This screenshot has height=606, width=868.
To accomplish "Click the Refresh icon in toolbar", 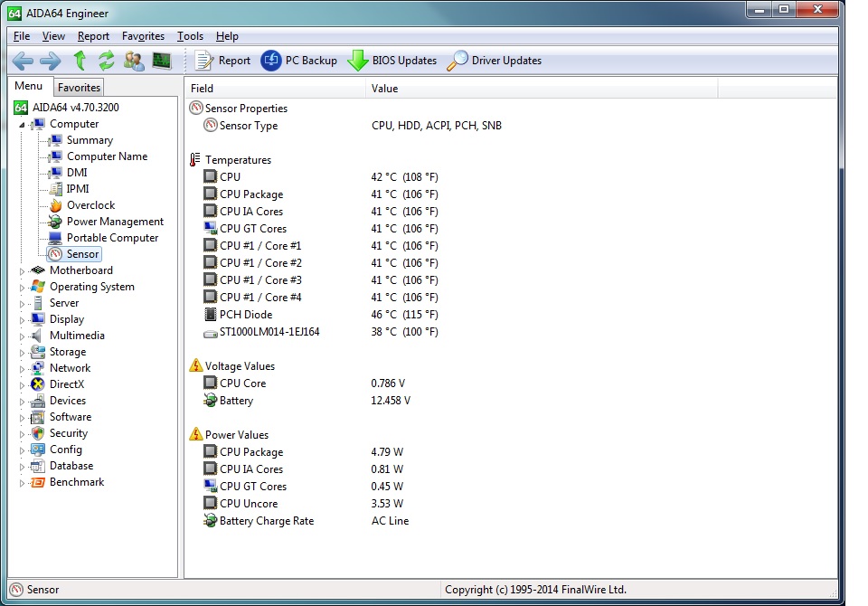I will click(107, 61).
